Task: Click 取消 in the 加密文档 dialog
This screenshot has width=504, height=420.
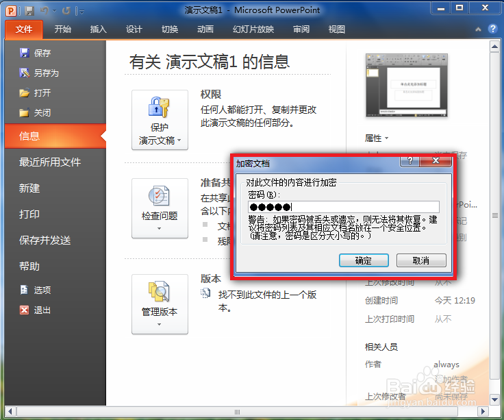Action: coord(421,260)
